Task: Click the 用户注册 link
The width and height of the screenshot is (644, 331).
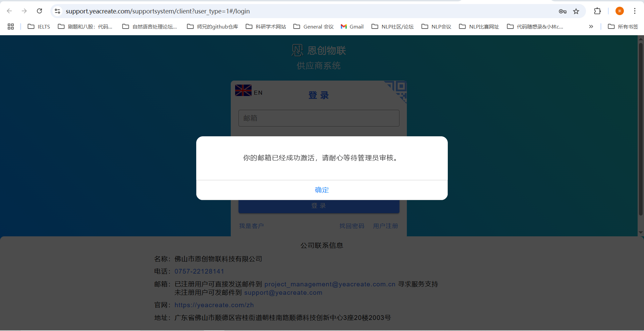Action: point(385,226)
